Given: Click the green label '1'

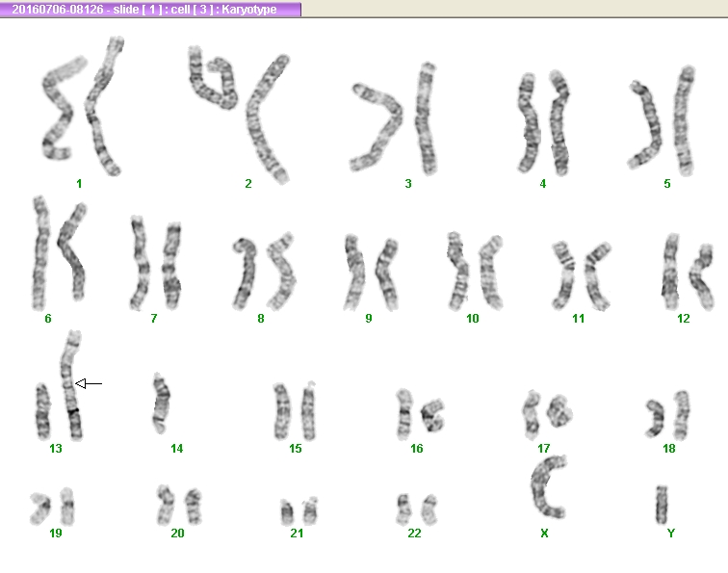Looking at the screenshot, I should 79,184.
